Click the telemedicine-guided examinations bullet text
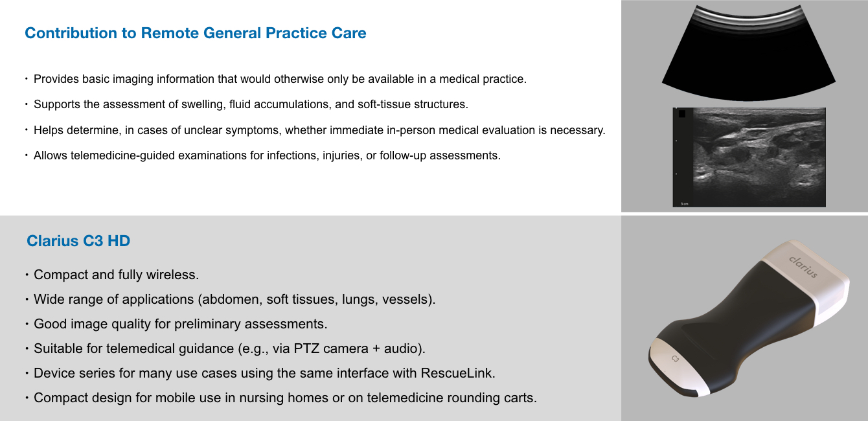The width and height of the screenshot is (868, 421). (x=267, y=155)
